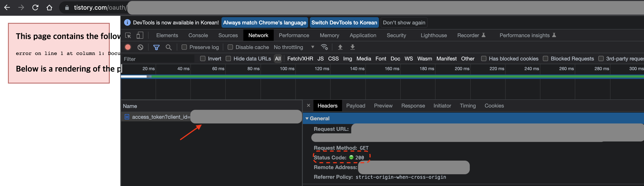Open the Recorder tab
Viewport: 644px width, 186px height.
[x=471, y=35]
